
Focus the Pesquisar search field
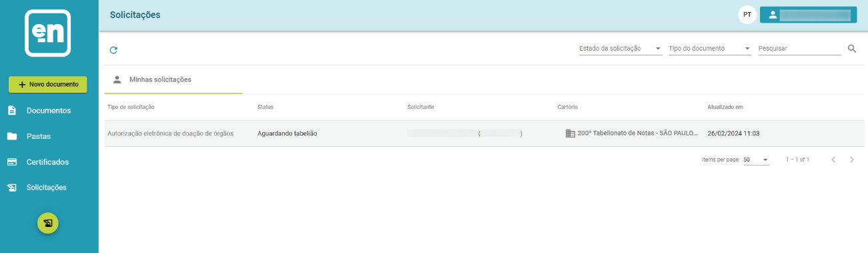(x=800, y=49)
